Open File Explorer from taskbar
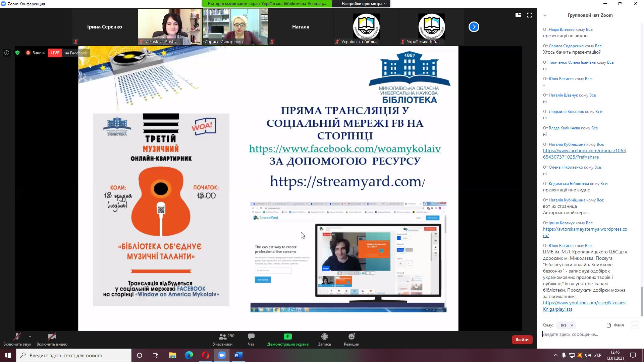The height and width of the screenshot is (362, 644). (x=172, y=355)
